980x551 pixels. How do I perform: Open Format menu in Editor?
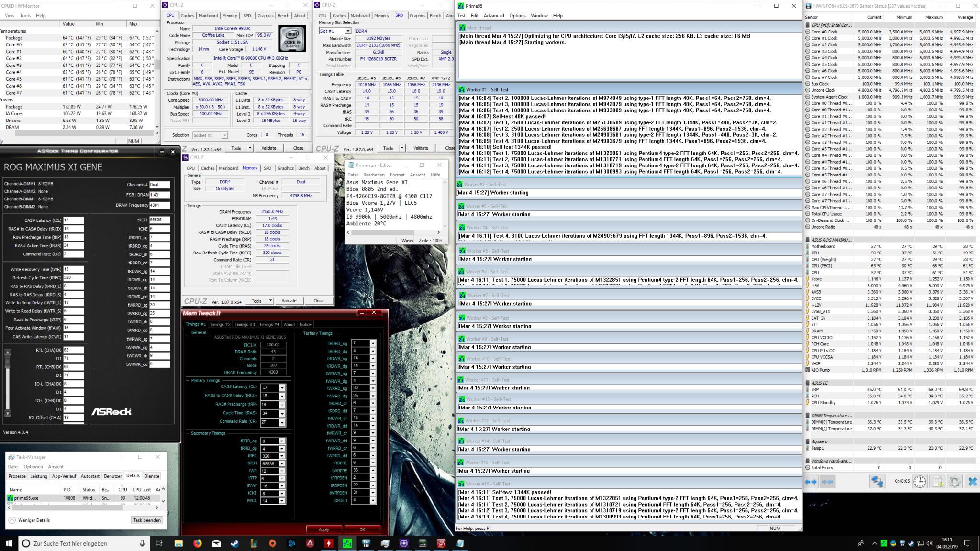point(397,175)
